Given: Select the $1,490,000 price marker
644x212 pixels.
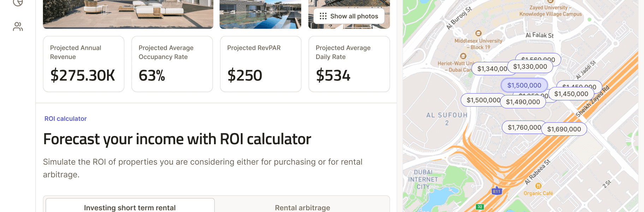Looking at the screenshot, I should (x=523, y=102).
